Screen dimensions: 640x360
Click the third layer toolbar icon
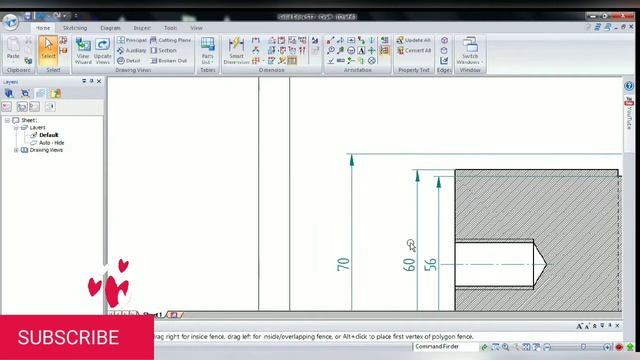(x=35, y=107)
